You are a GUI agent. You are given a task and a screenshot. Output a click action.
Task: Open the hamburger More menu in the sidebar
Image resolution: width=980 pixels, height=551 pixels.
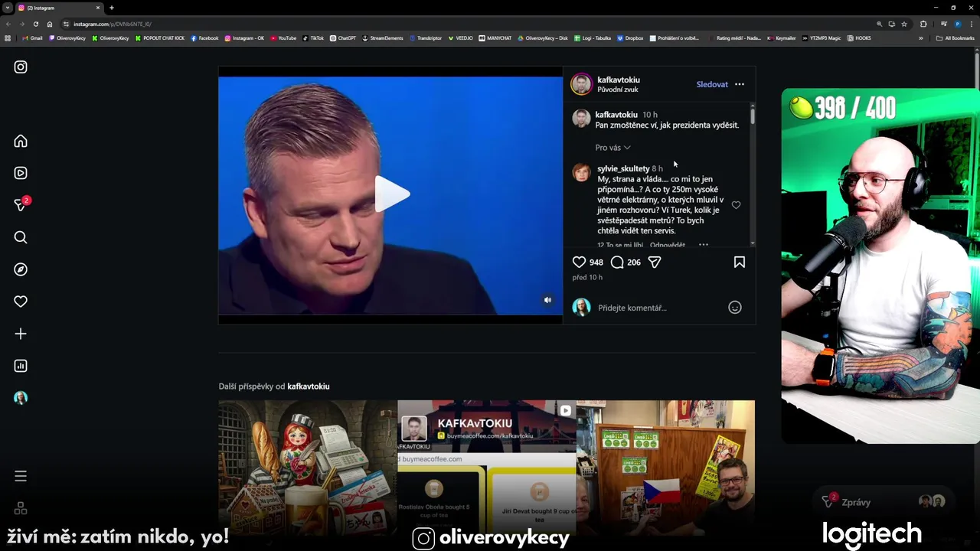[x=21, y=476]
